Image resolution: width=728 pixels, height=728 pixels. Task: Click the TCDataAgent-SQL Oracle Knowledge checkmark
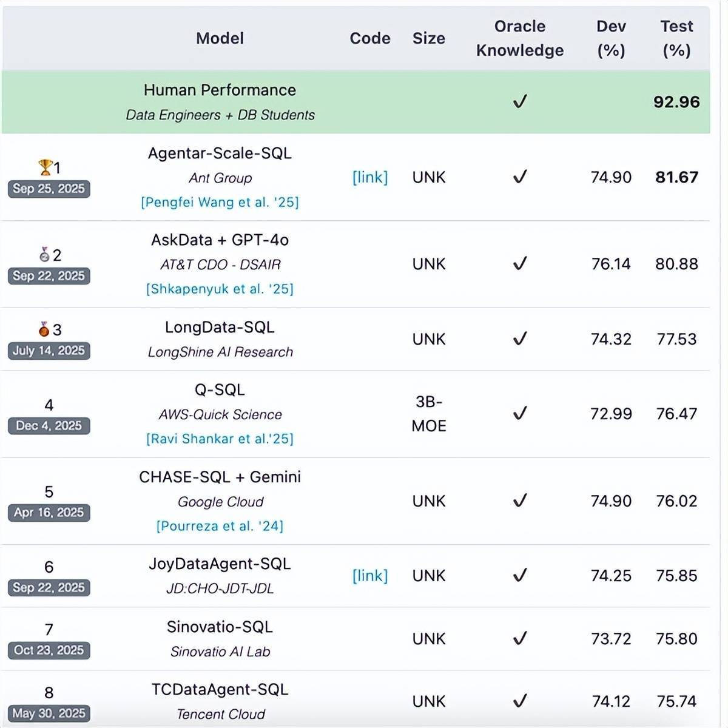[520, 701]
